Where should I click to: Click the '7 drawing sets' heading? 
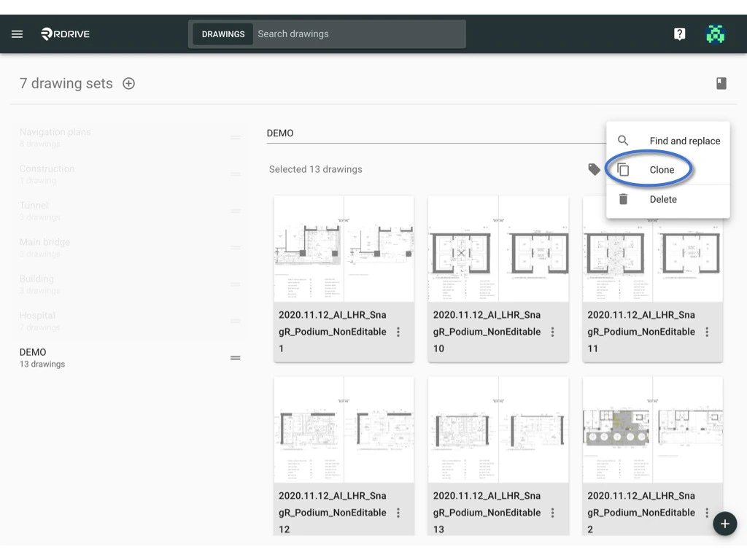click(66, 83)
